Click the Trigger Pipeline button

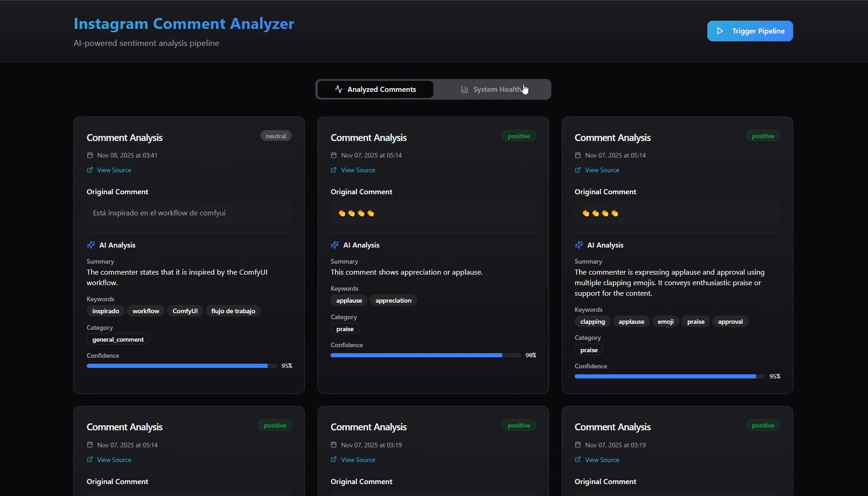[x=750, y=31]
